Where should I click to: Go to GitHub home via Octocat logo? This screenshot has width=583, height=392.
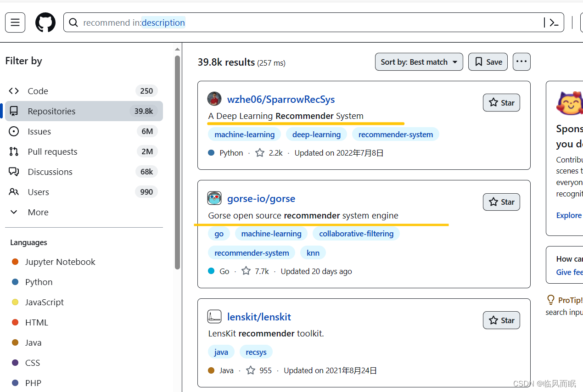[45, 22]
